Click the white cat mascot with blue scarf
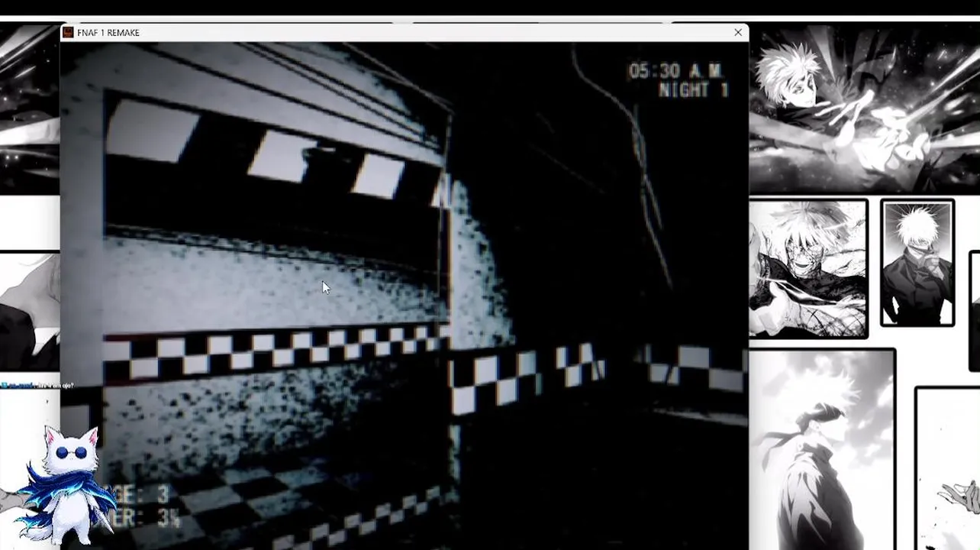The width and height of the screenshot is (980, 550). click(x=67, y=487)
